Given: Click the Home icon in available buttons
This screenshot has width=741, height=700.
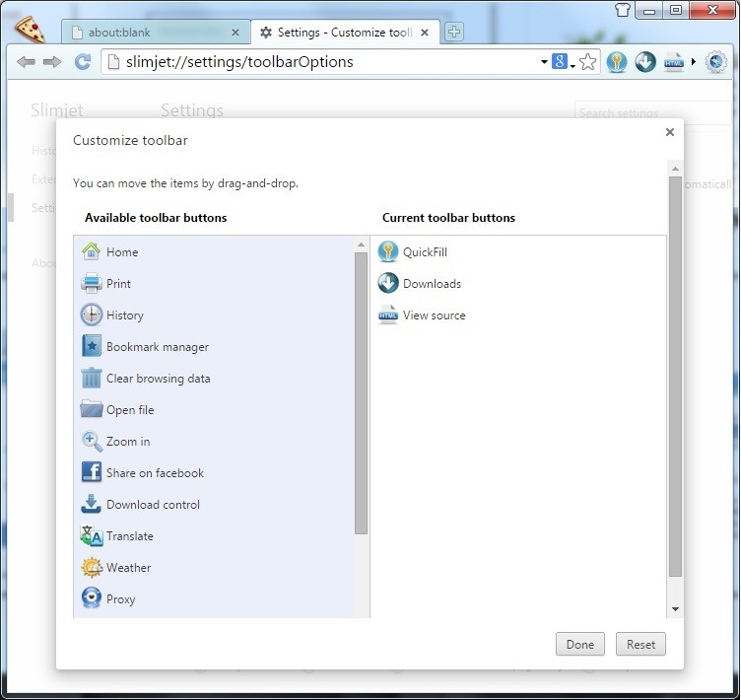Looking at the screenshot, I should tap(91, 251).
